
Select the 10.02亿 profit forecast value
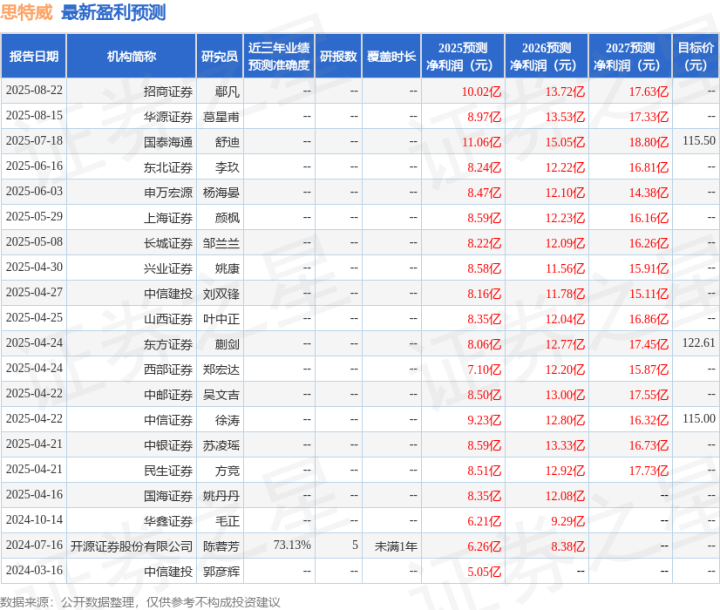point(481,92)
